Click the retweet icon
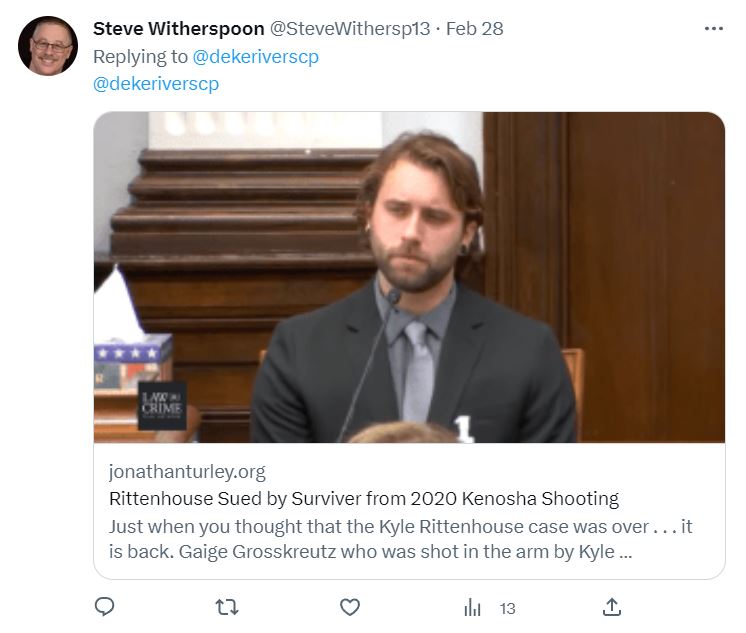The width and height of the screenshot is (746, 633). point(227,606)
